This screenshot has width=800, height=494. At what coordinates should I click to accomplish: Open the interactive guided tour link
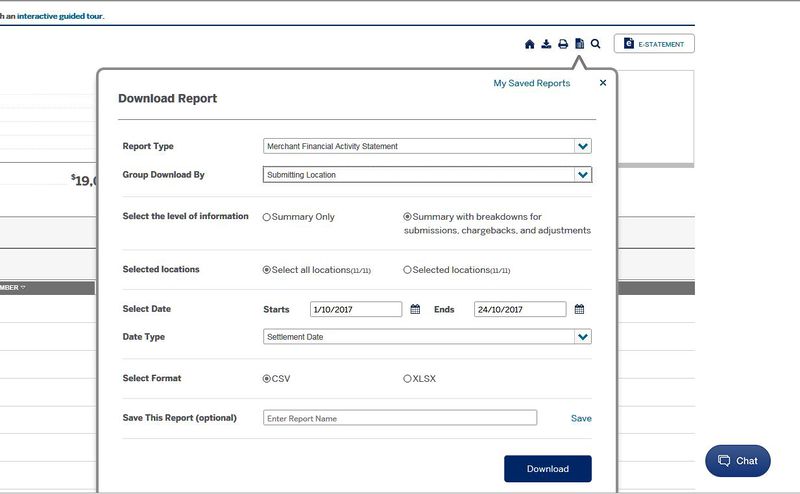pyautogui.click(x=60, y=16)
